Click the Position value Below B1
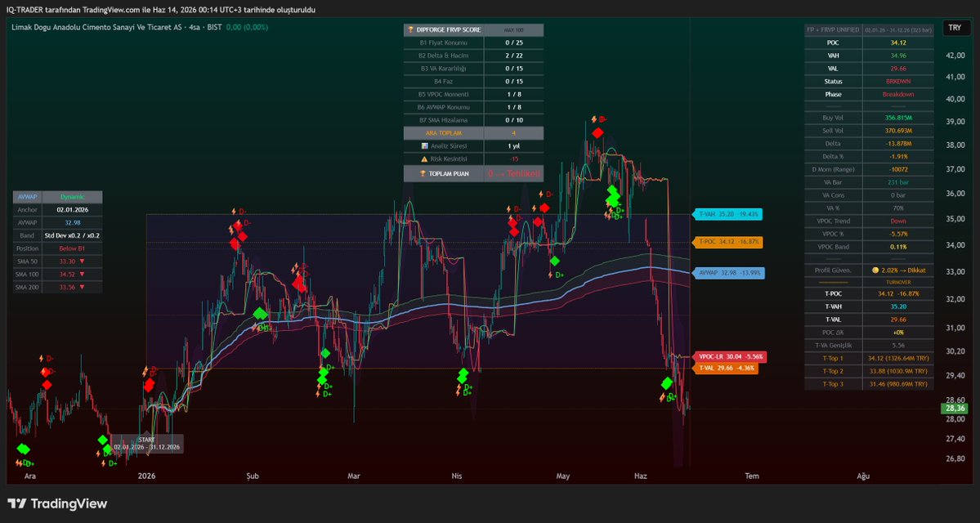This screenshot has height=523, width=980. tap(72, 248)
